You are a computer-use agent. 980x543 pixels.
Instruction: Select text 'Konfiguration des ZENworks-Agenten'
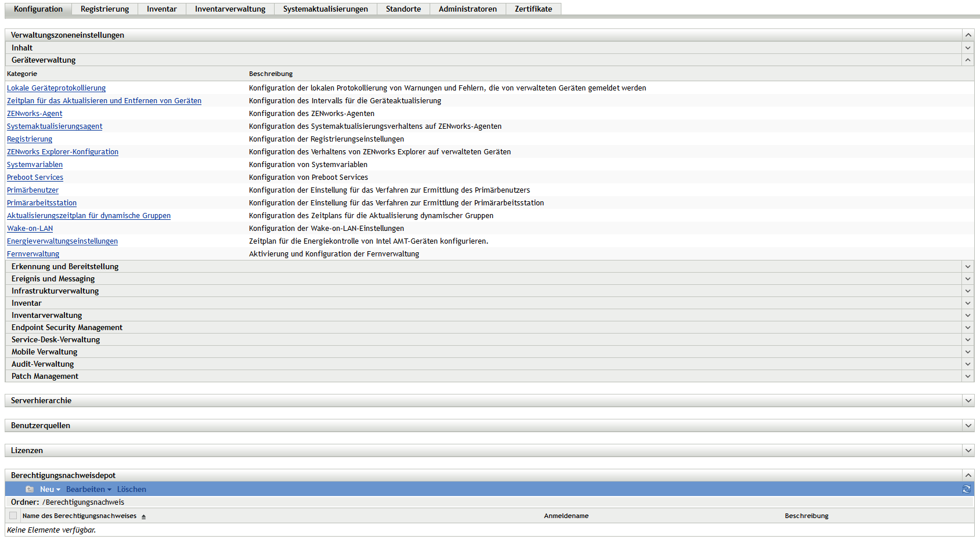tap(312, 114)
